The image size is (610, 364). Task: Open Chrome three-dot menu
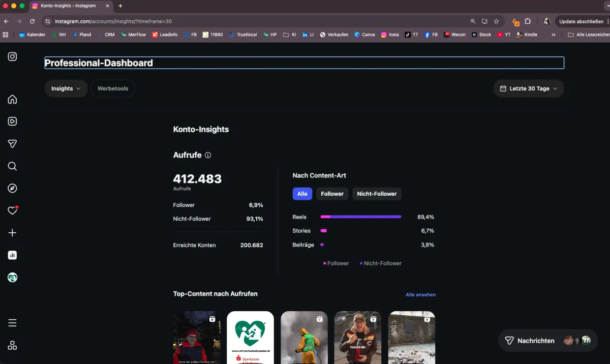[607, 21]
